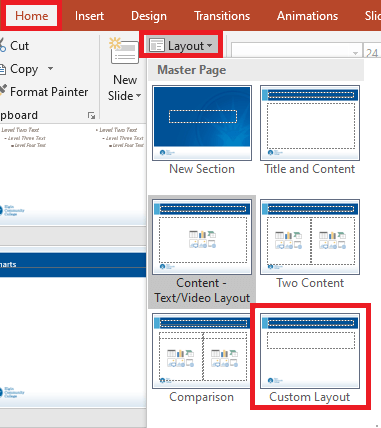Viewport: 381px width, 428px height.
Task: Switch to the Insert tab
Action: (89, 16)
